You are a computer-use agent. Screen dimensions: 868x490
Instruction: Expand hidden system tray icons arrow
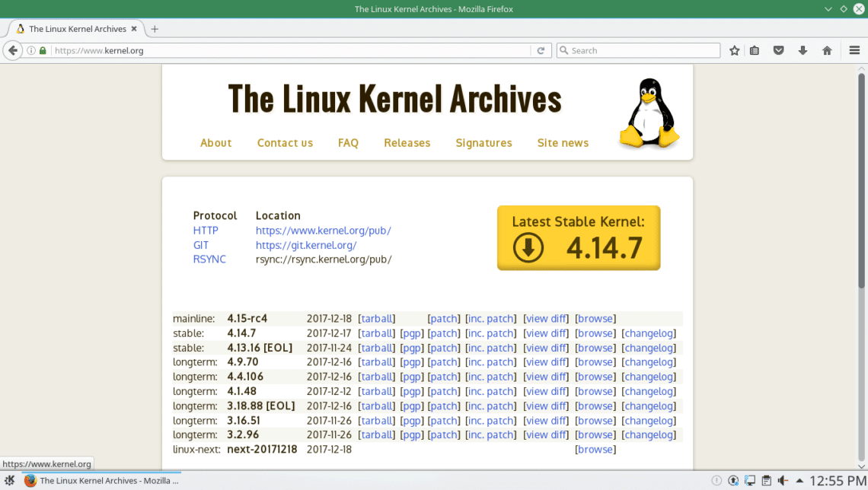[x=799, y=481]
